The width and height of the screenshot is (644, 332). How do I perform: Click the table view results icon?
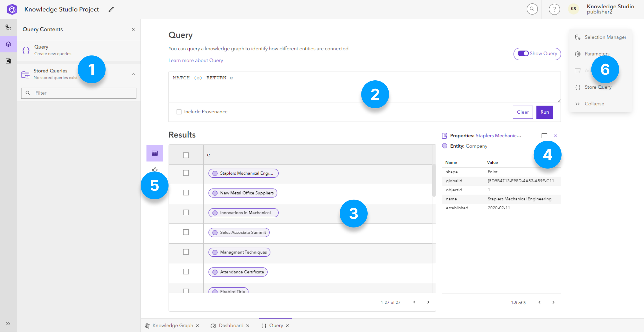pyautogui.click(x=154, y=153)
